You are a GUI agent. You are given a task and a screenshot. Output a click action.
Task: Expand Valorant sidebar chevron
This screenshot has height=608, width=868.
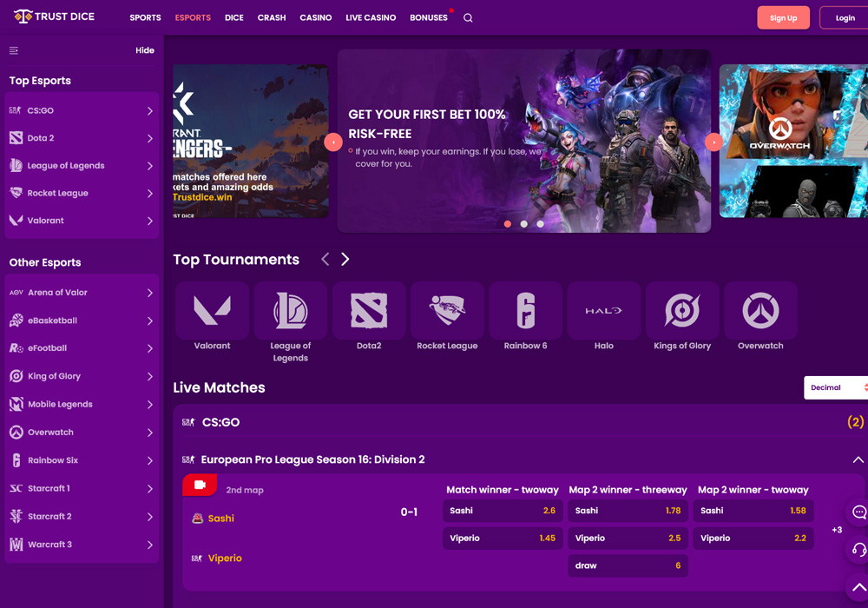150,221
